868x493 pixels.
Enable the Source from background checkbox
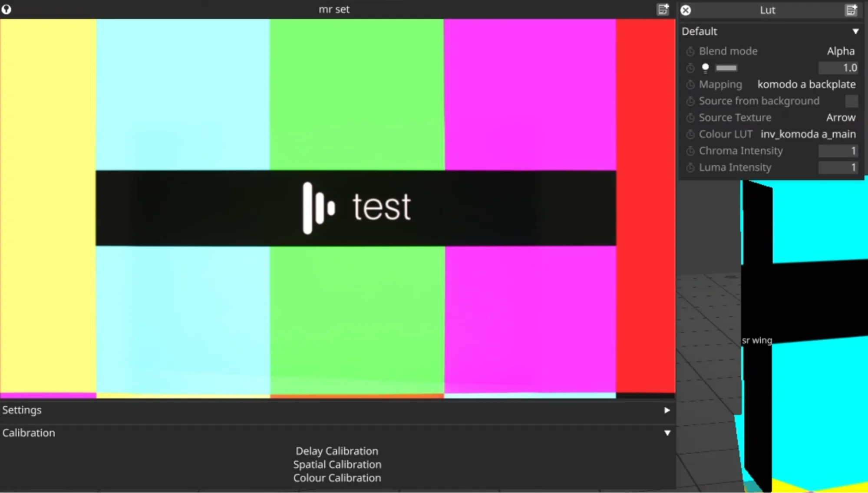click(x=851, y=101)
